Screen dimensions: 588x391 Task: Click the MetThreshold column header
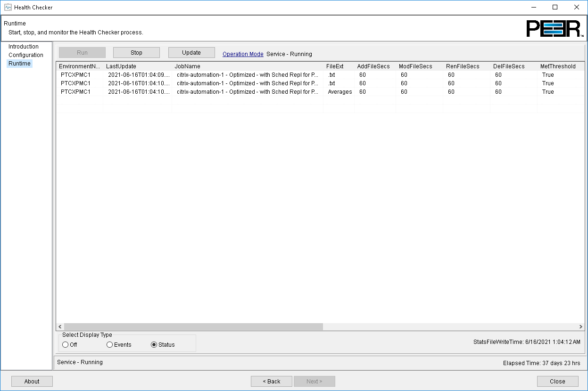point(559,66)
